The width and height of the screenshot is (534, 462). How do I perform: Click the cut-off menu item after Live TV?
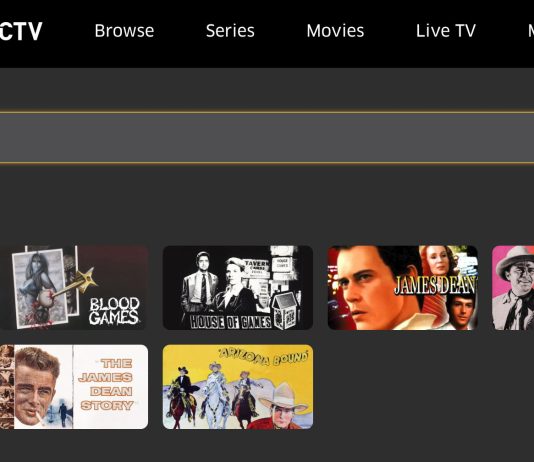tap(531, 31)
